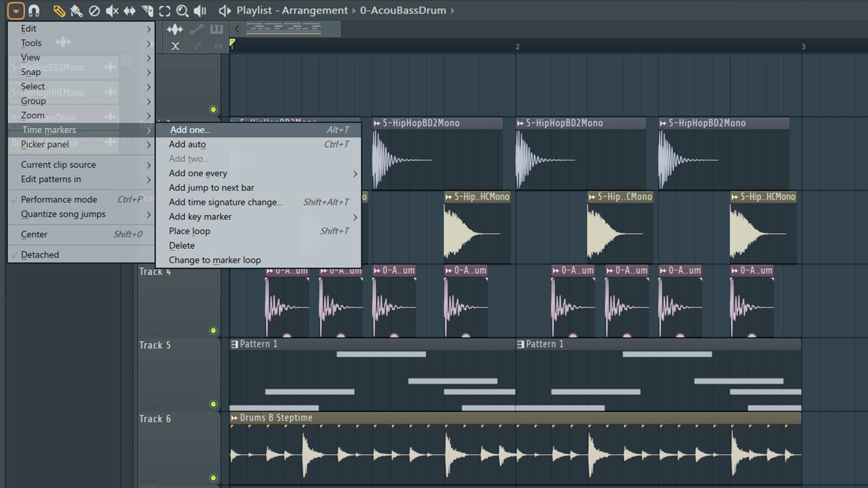The height and width of the screenshot is (488, 868).
Task: Select the Mute tool
Action: click(112, 10)
